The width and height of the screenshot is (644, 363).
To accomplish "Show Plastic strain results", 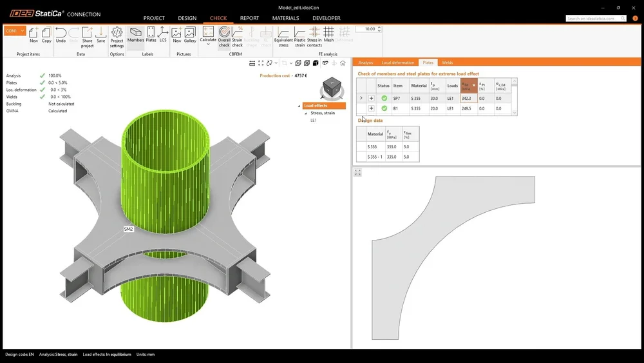I will coord(300,37).
